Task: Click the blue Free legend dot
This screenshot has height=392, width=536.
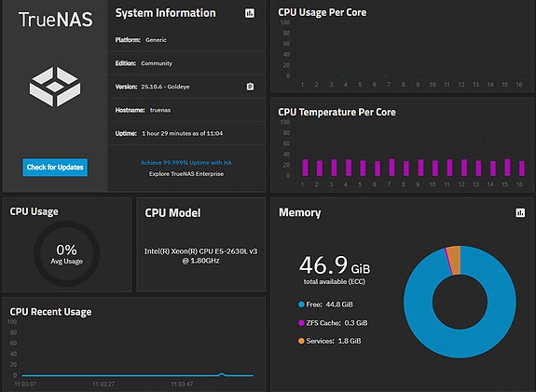Action: (x=301, y=304)
